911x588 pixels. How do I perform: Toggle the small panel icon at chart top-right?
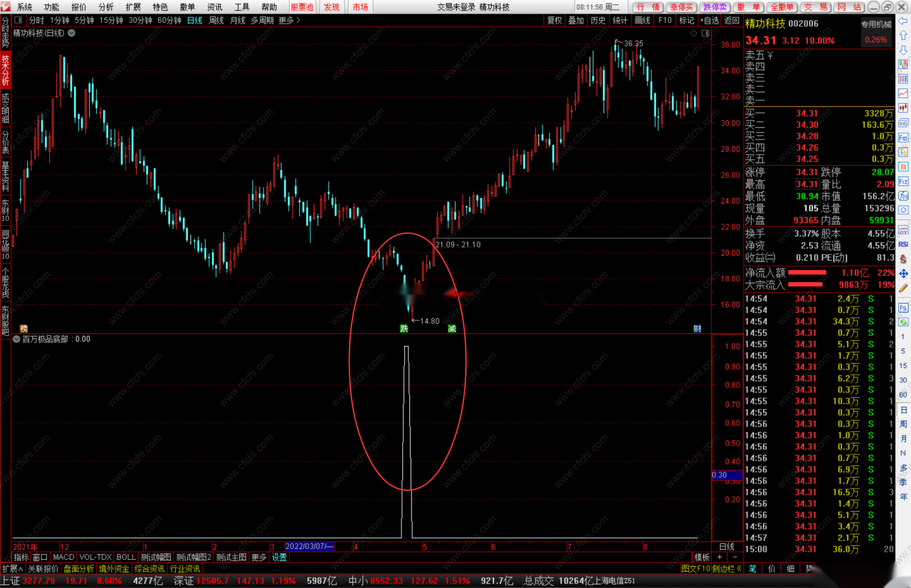(706, 33)
